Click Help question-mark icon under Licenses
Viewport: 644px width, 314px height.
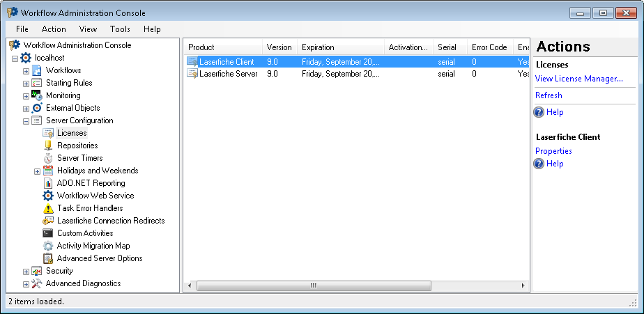[539, 112]
